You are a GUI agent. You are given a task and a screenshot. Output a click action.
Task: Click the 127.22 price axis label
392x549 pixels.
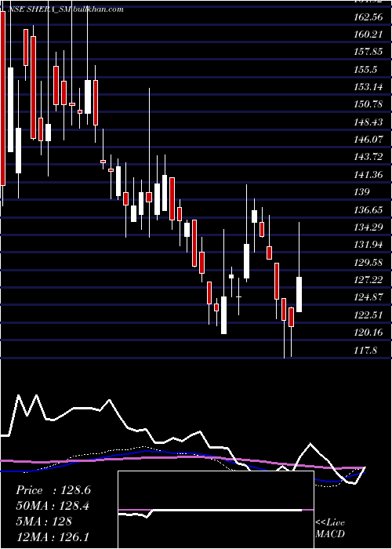(368, 280)
